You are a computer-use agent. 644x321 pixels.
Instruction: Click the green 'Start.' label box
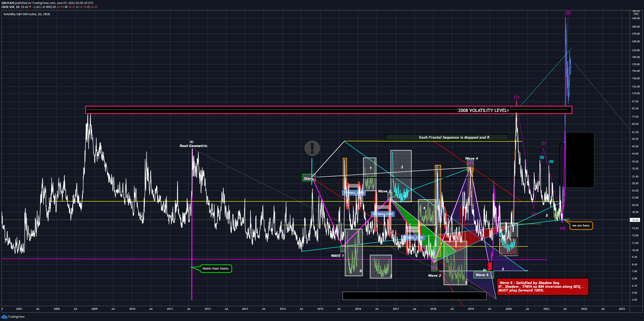point(309,178)
